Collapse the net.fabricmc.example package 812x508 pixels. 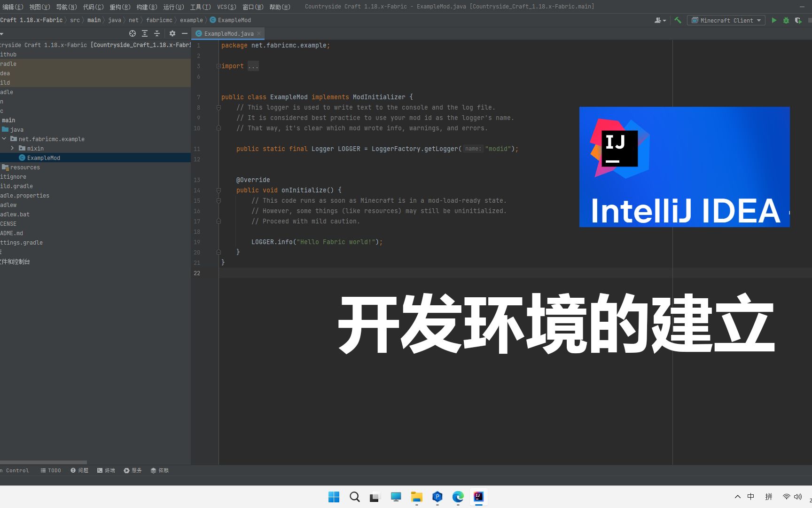pyautogui.click(x=4, y=139)
